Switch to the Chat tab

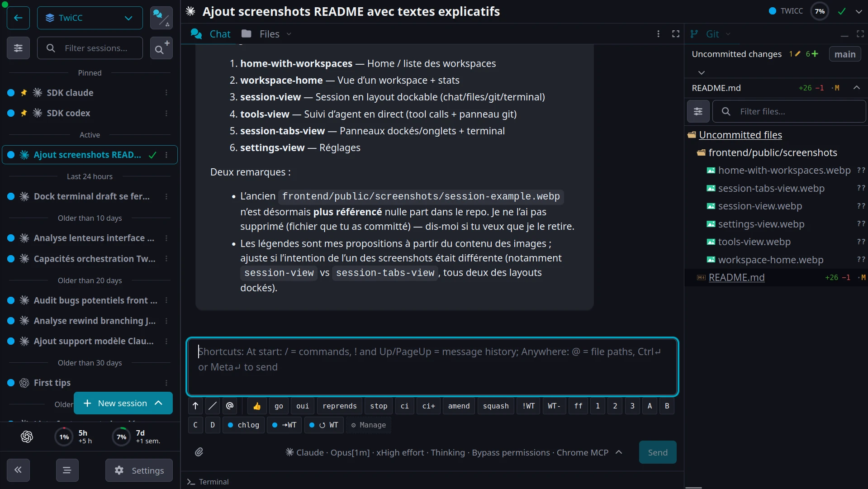point(211,34)
